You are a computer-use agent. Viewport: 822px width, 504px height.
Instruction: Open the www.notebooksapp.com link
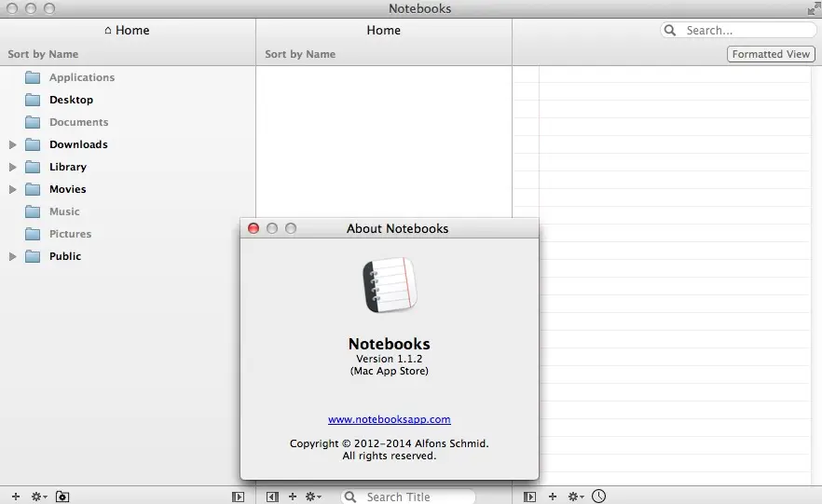click(x=389, y=419)
